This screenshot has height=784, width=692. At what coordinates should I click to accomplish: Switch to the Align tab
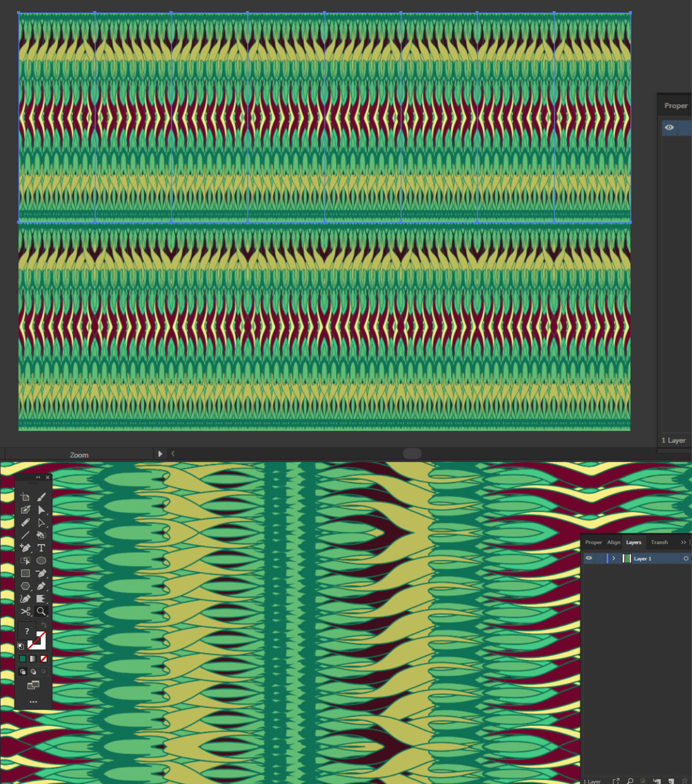point(614,542)
